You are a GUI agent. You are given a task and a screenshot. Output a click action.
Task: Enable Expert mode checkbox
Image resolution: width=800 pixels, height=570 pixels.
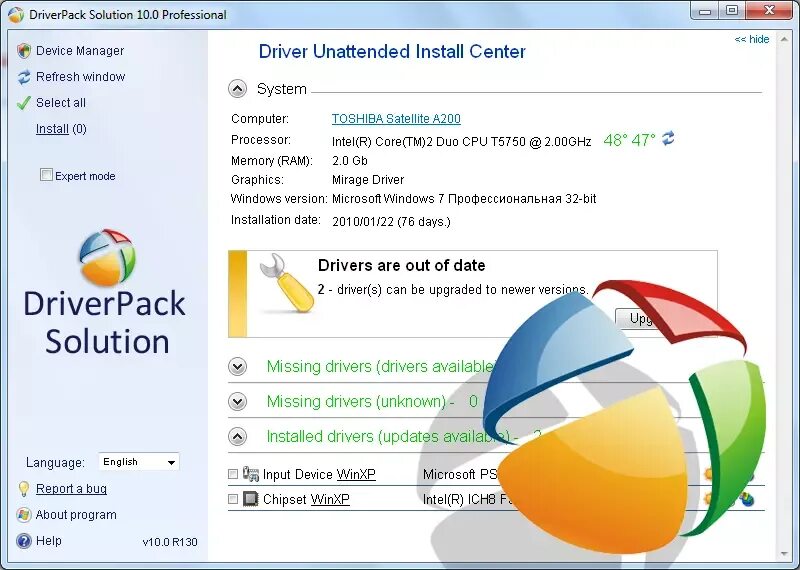tap(46, 175)
